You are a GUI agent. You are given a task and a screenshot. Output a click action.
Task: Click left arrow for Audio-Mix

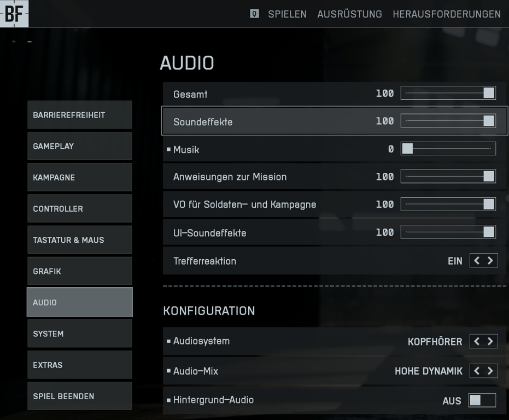pyautogui.click(x=477, y=371)
